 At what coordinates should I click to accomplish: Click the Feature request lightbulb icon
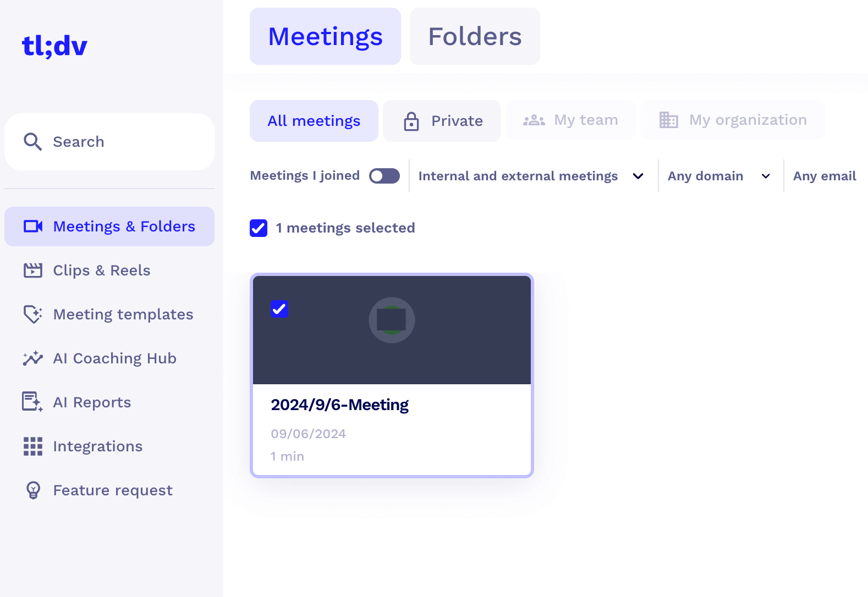34,490
